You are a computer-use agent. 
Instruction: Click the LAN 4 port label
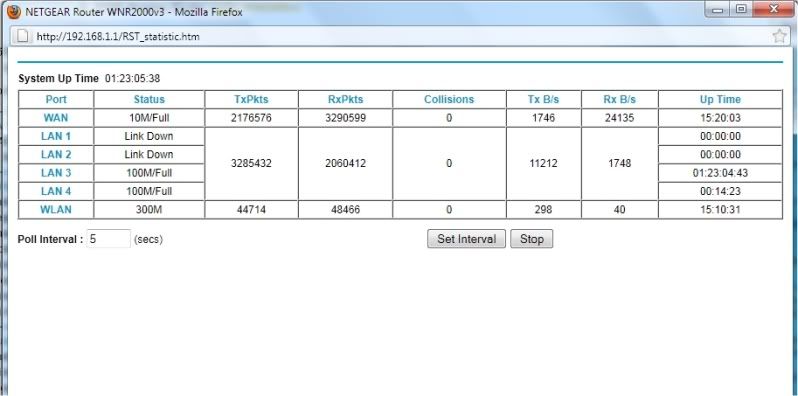pyautogui.click(x=56, y=191)
